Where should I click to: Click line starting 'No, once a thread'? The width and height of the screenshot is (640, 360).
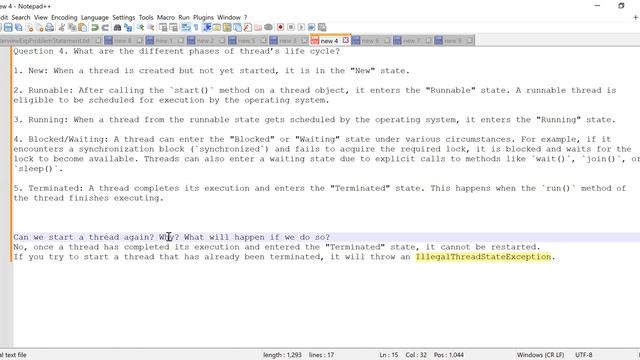point(276,247)
